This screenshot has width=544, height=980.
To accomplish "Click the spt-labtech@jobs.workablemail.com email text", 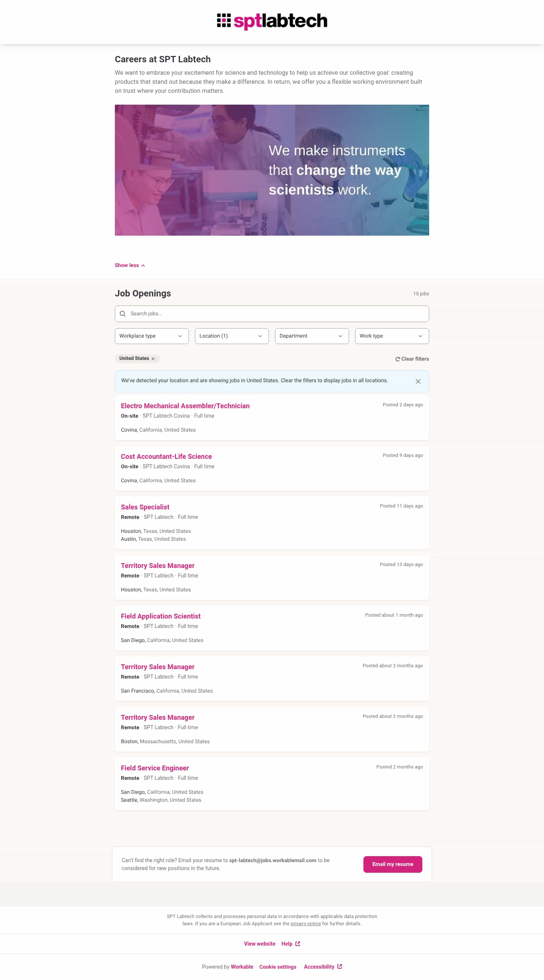I will (273, 860).
